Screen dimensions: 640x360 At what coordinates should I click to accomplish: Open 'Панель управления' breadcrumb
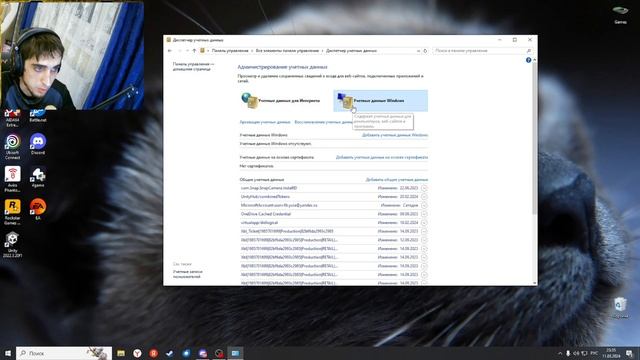(x=230, y=51)
